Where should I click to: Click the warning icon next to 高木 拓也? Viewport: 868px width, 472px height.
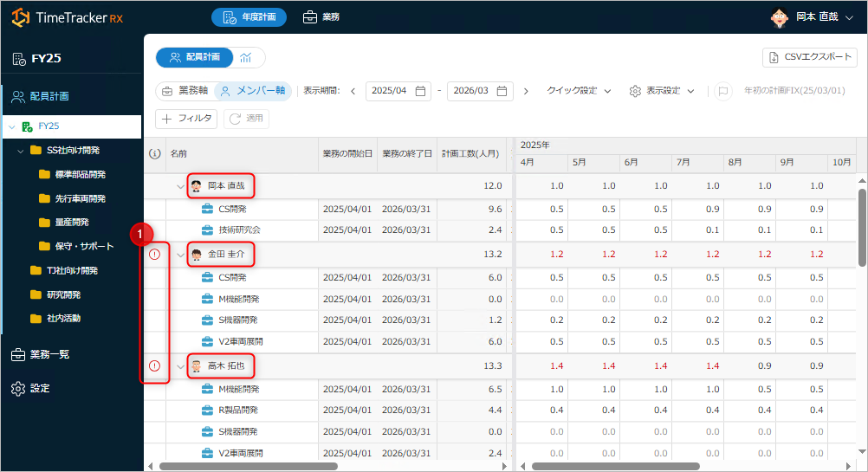pyautogui.click(x=155, y=366)
